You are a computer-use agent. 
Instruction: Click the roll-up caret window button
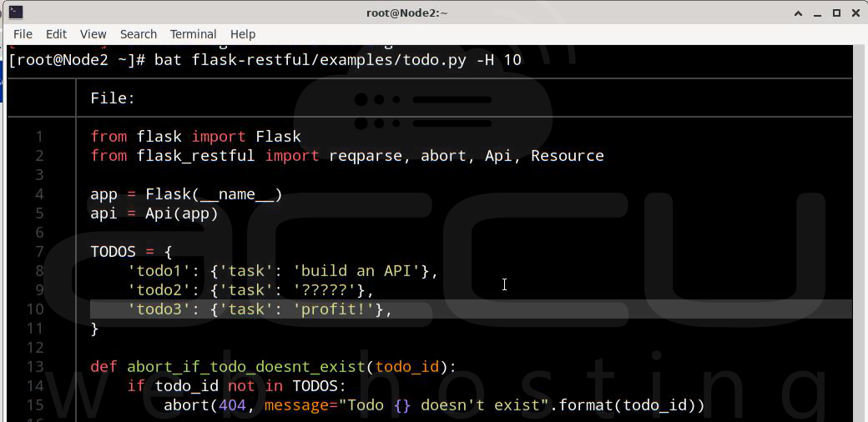(x=798, y=13)
